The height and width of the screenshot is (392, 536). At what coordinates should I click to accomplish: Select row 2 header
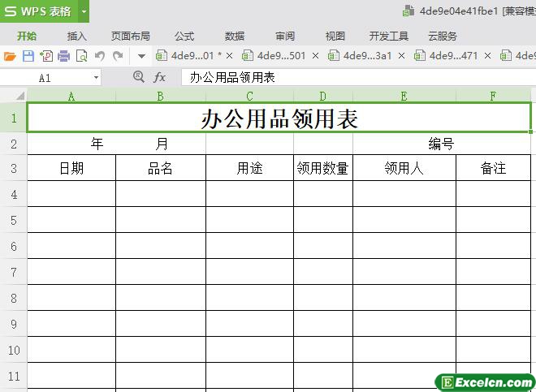tap(13, 144)
